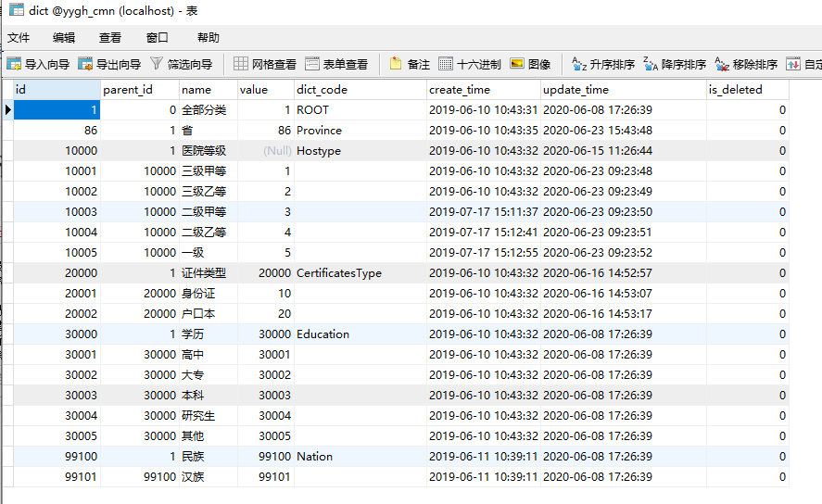Image resolution: width=822 pixels, height=504 pixels.
Task: Switch to Form View (表单查看)
Action: (x=336, y=64)
